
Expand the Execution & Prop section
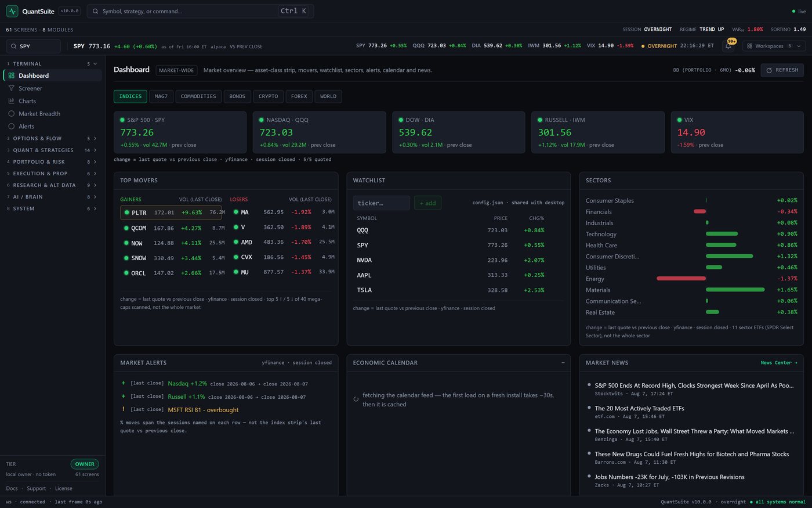[95, 174]
